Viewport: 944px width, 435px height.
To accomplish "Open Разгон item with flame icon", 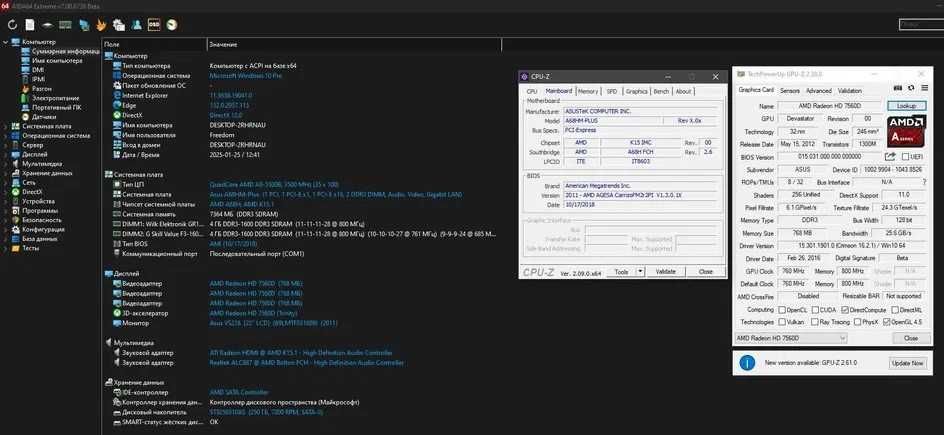I will (42, 88).
